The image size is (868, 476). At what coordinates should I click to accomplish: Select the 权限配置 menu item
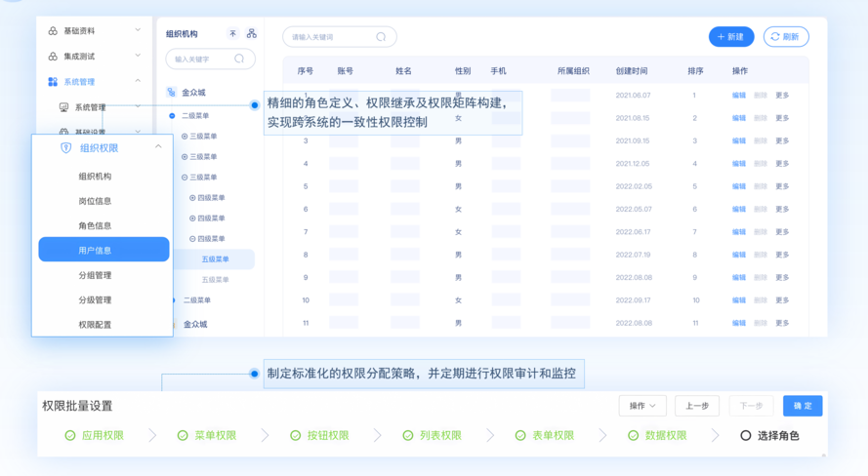click(x=95, y=325)
